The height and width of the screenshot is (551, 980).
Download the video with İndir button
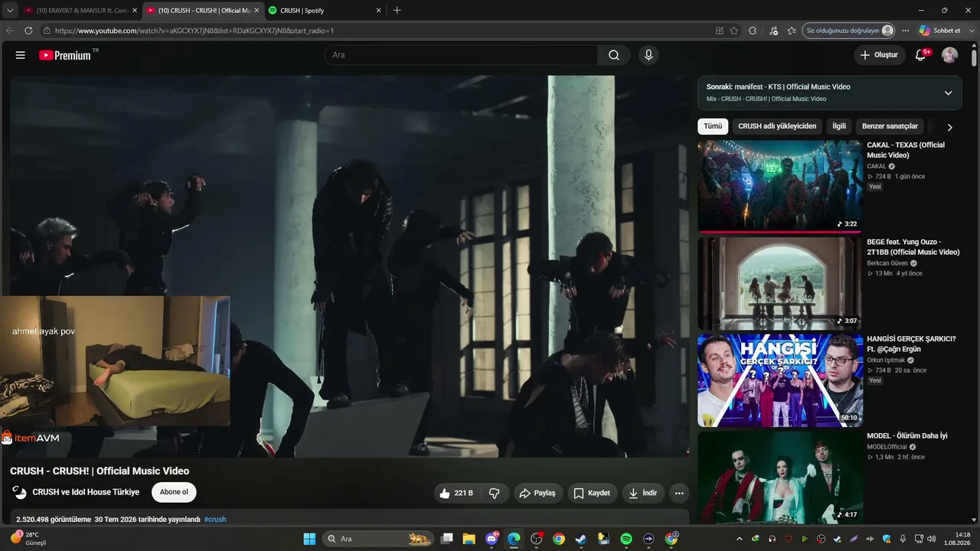click(643, 493)
